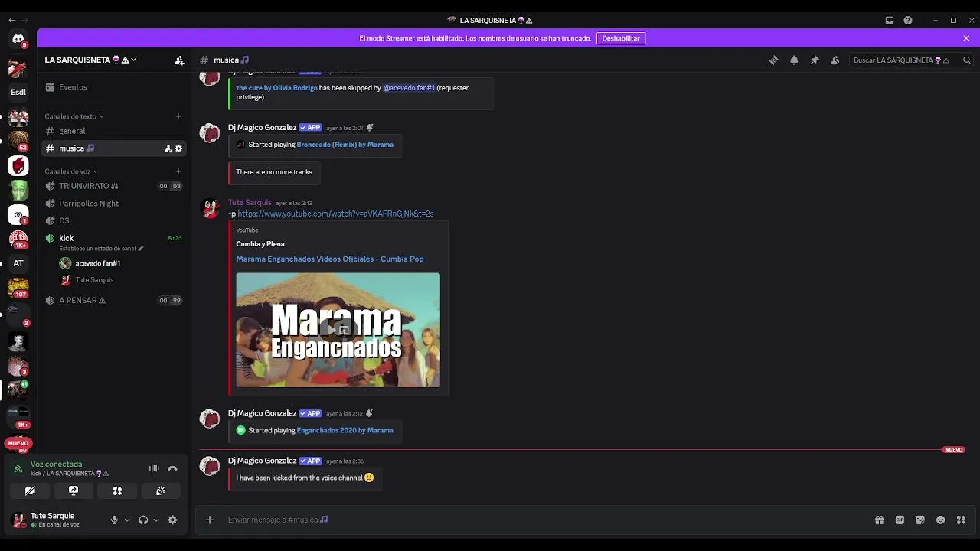Join Parripollos Night voice channel

click(x=113, y=204)
